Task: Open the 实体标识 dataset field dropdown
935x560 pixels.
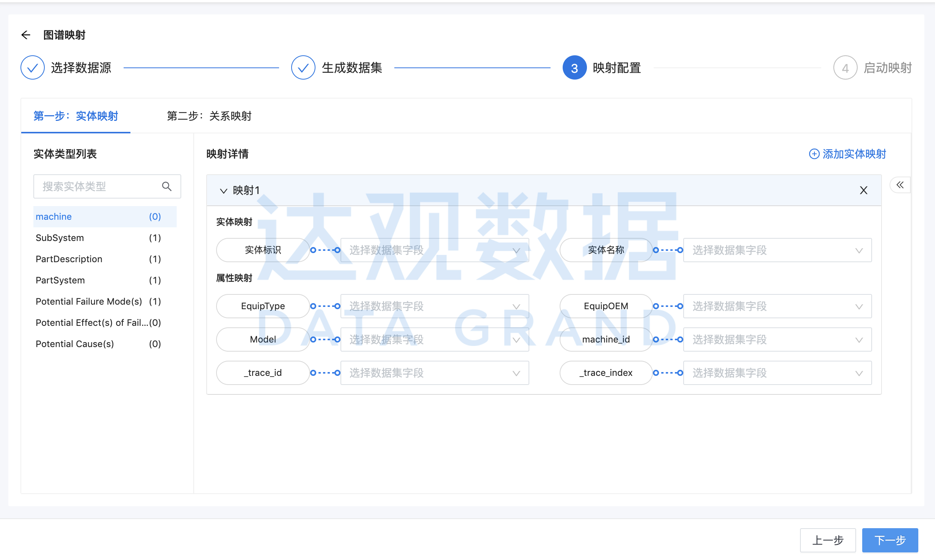Action: point(434,250)
